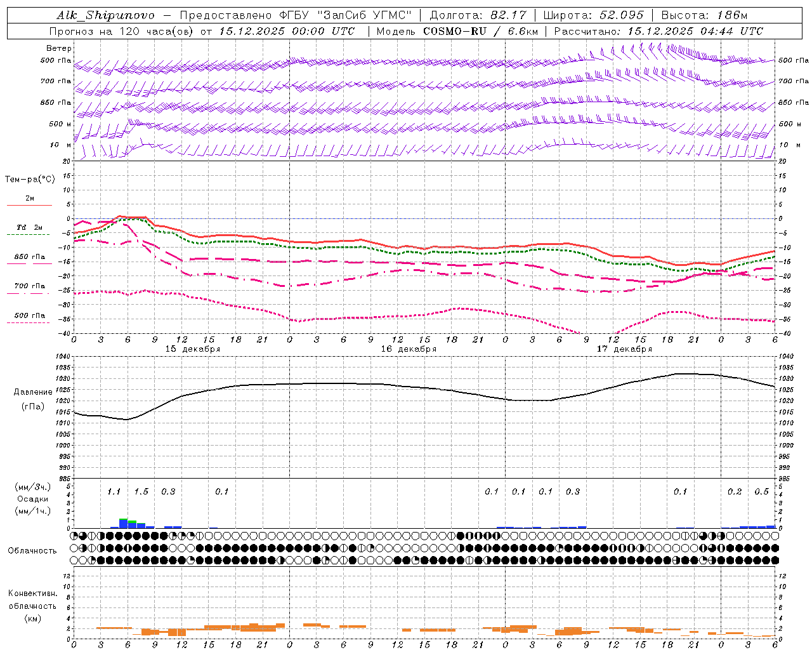Screen dimensions: 812x650
Task: Select the 850 гПа temperature legend entry
Action: 29,257
